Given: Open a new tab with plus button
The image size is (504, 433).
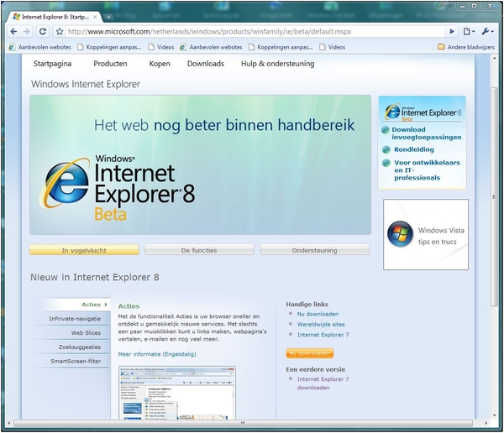Looking at the screenshot, I should click(108, 17).
